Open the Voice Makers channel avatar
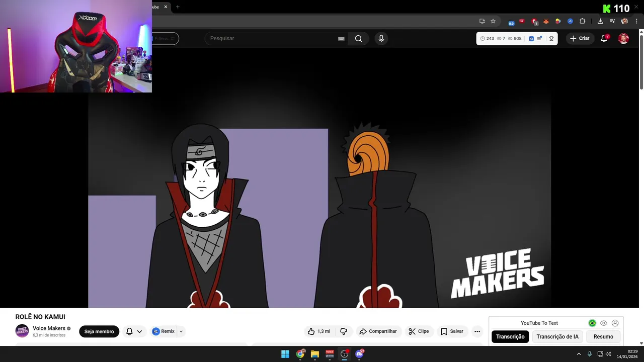 coord(22,331)
